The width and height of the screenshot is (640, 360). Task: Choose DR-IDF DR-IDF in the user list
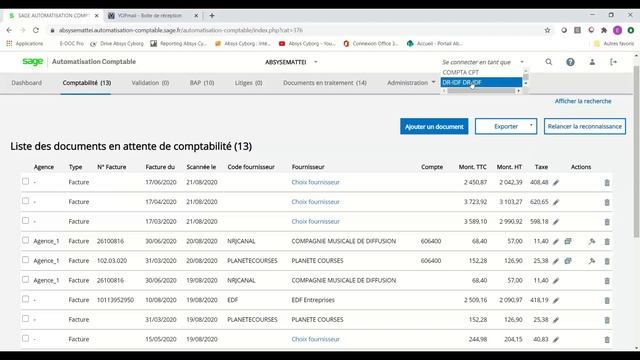pyautogui.click(x=481, y=82)
